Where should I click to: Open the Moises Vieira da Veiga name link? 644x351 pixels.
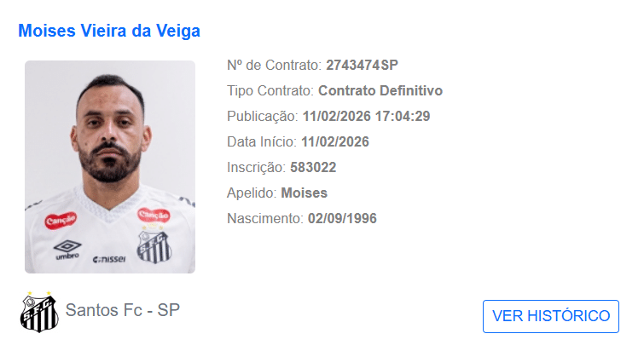(x=109, y=31)
